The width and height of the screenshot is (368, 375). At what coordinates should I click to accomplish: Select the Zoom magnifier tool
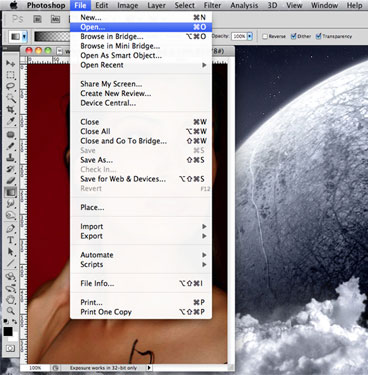(10, 311)
